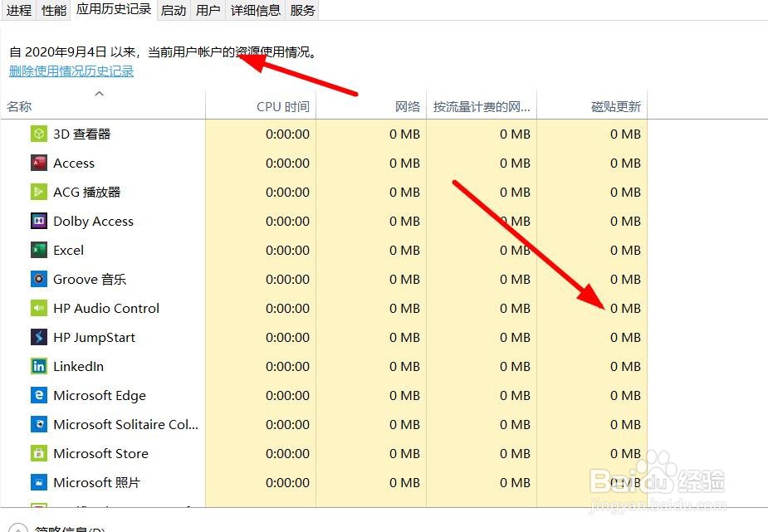The image size is (768, 532).
Task: Click the Groove 音乐 app icon
Action: click(x=39, y=279)
